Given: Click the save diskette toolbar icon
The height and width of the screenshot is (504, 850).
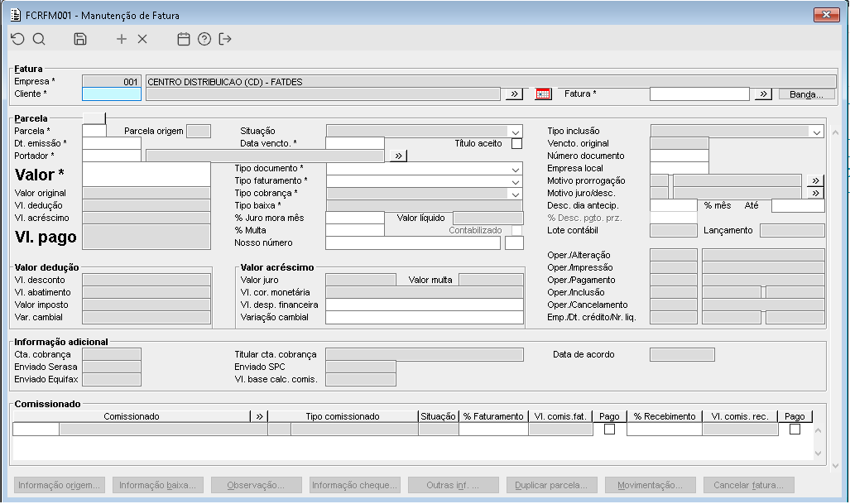Looking at the screenshot, I should [x=80, y=39].
